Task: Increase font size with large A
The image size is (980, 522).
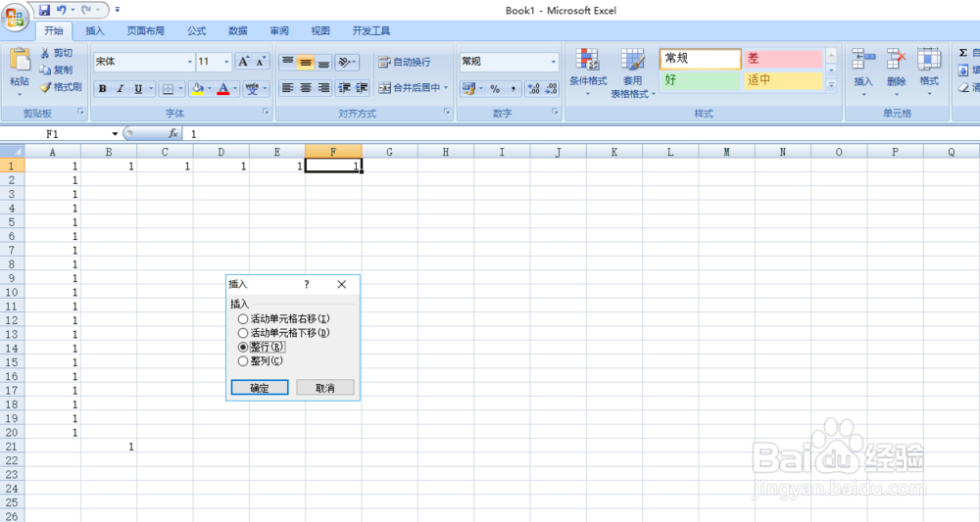Action: pos(243,61)
